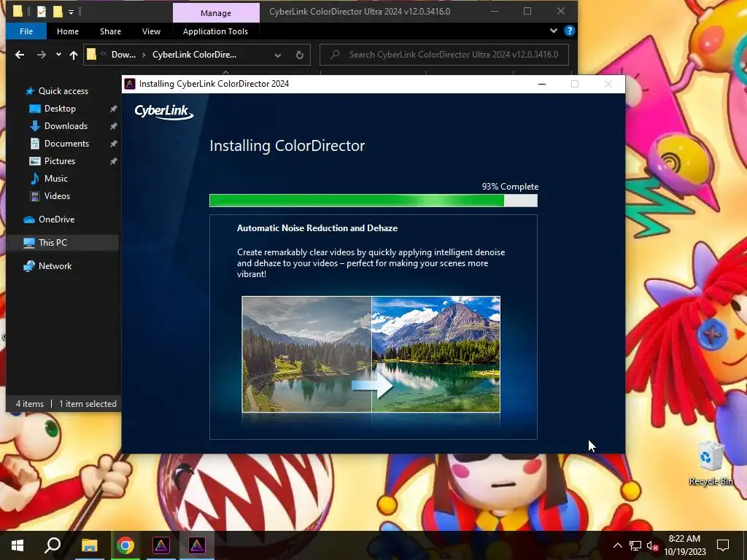747x560 pixels.
Task: Open the Share ribbon tab
Action: [110, 31]
